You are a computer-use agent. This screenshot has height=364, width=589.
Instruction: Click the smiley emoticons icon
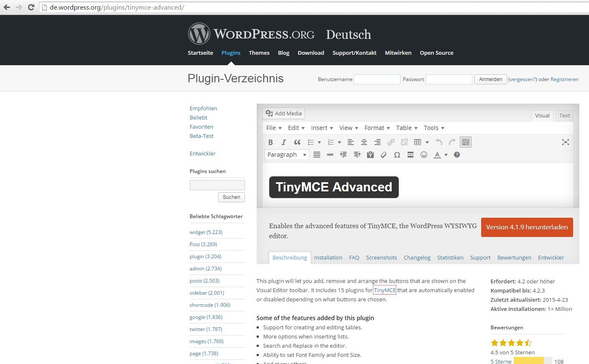coord(424,155)
